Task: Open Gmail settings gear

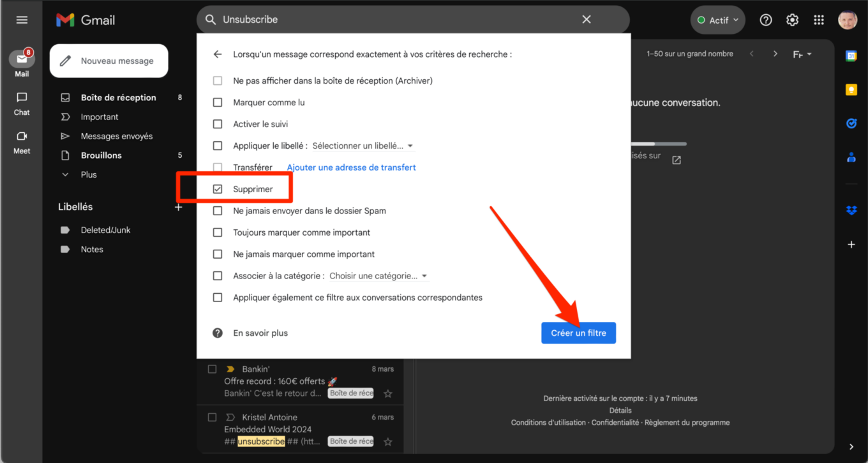Action: point(792,20)
